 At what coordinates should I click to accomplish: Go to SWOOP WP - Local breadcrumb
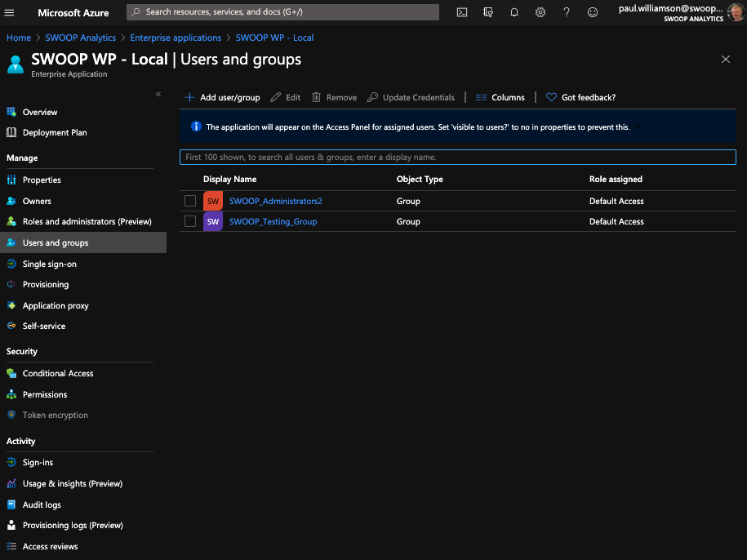tap(274, 38)
